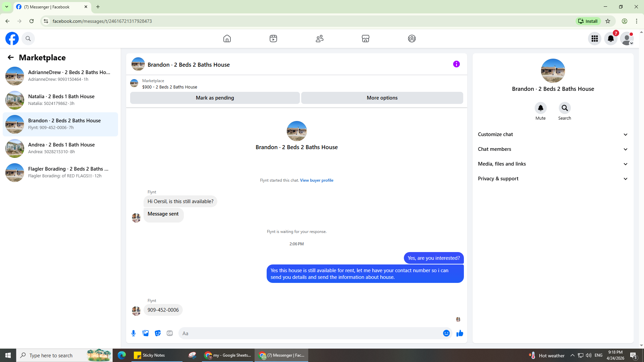The image size is (644, 362).
Task: Install the Facebook app from address bar
Action: (x=588, y=21)
